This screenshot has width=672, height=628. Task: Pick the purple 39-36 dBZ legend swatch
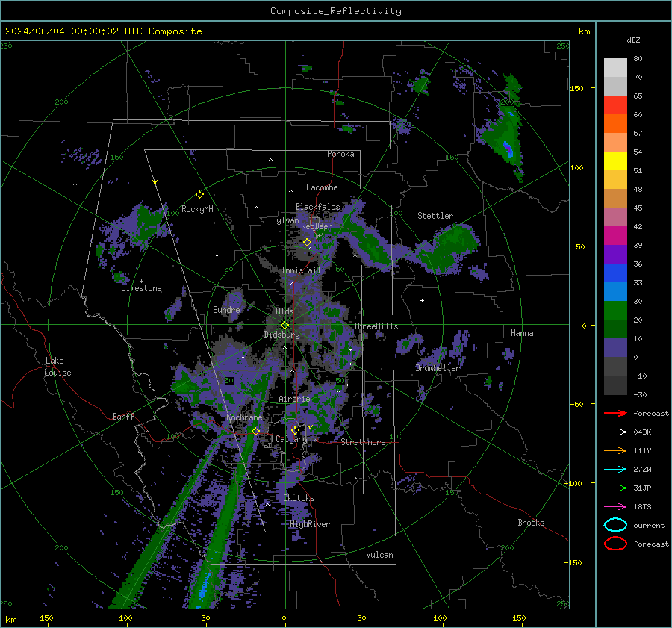pos(615,255)
